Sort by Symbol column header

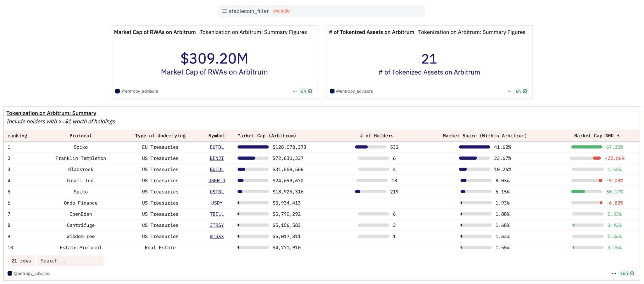point(217,136)
